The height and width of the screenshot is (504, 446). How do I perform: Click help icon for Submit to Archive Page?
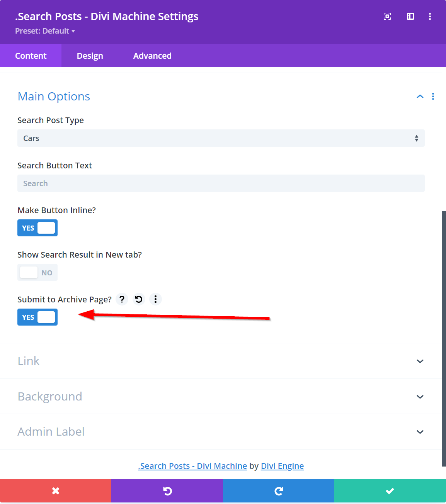122,299
